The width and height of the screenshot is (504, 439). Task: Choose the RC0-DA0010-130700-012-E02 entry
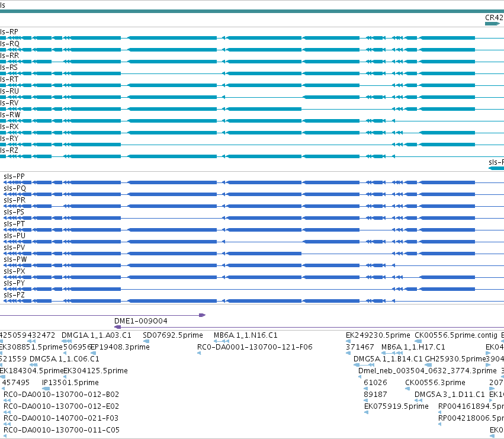coord(62,406)
